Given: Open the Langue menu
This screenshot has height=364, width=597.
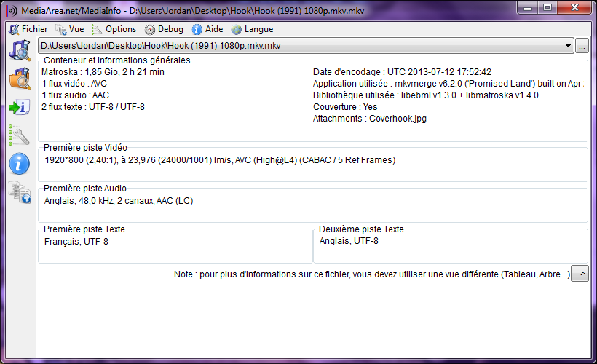Looking at the screenshot, I should pyautogui.click(x=252, y=29).
